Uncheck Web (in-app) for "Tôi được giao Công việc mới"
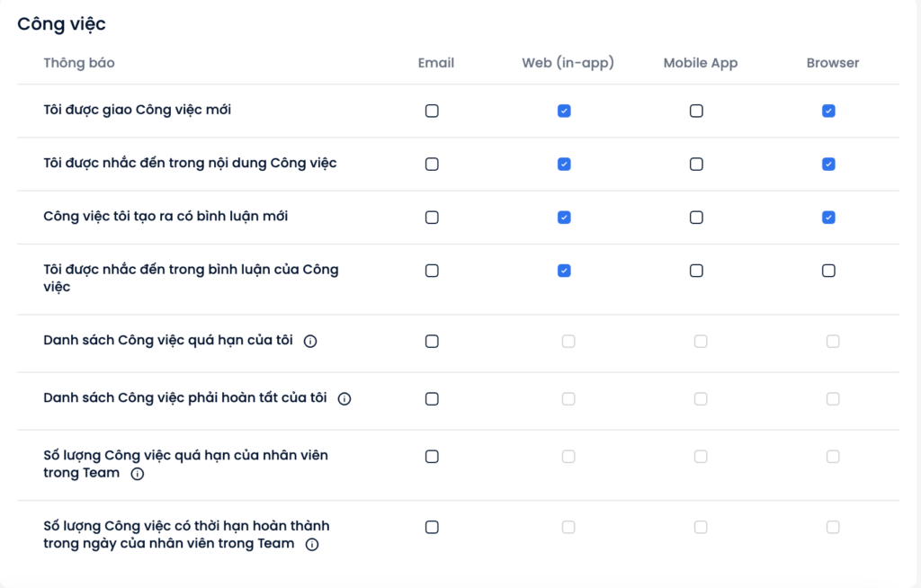921x588 pixels. [564, 111]
